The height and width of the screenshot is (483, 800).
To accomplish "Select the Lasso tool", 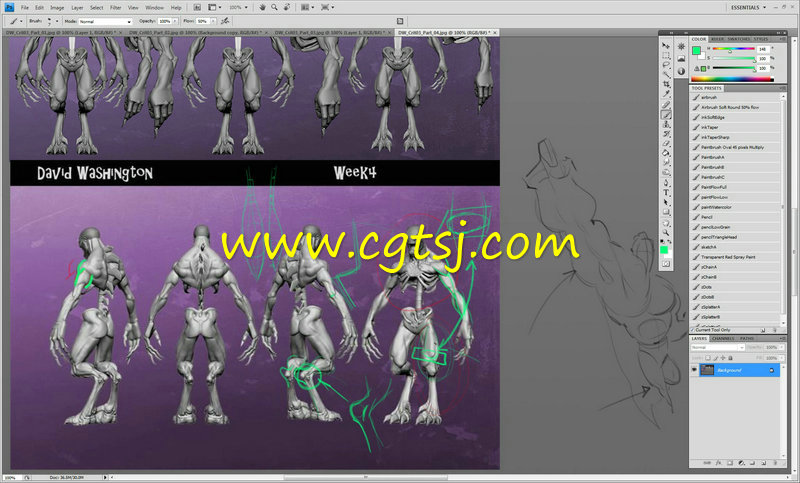I will (666, 65).
